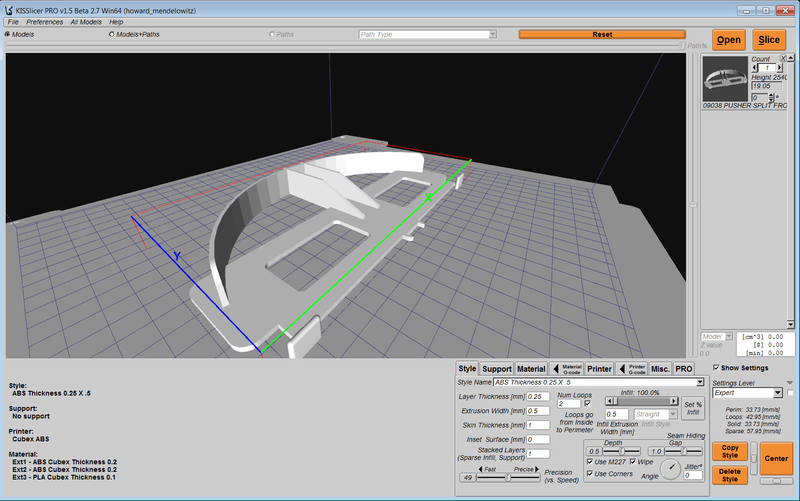Click the pusher model thumbnail
Screen dimensions: 800x501
point(725,79)
